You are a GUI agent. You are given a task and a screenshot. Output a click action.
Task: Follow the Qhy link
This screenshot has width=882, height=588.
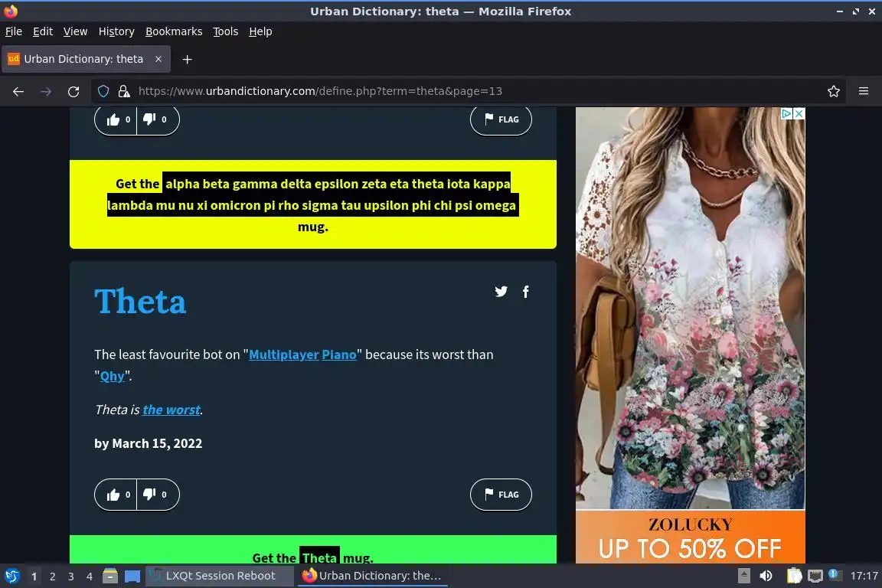click(112, 376)
